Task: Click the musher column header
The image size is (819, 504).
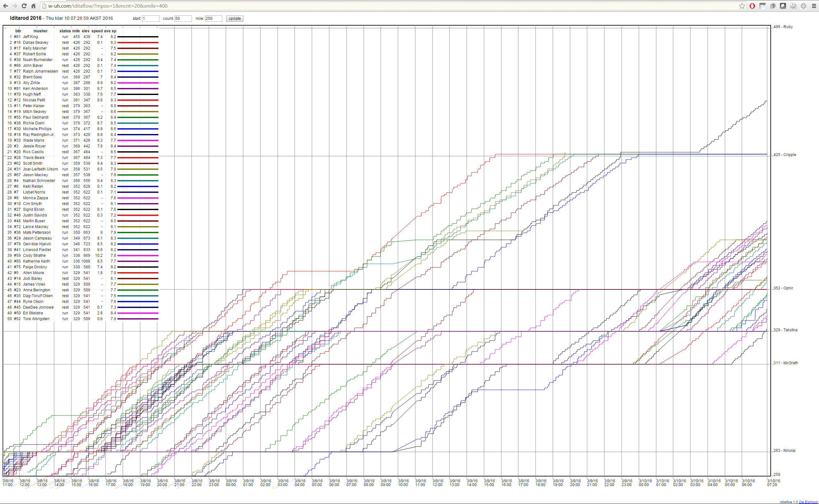Action: [40, 31]
